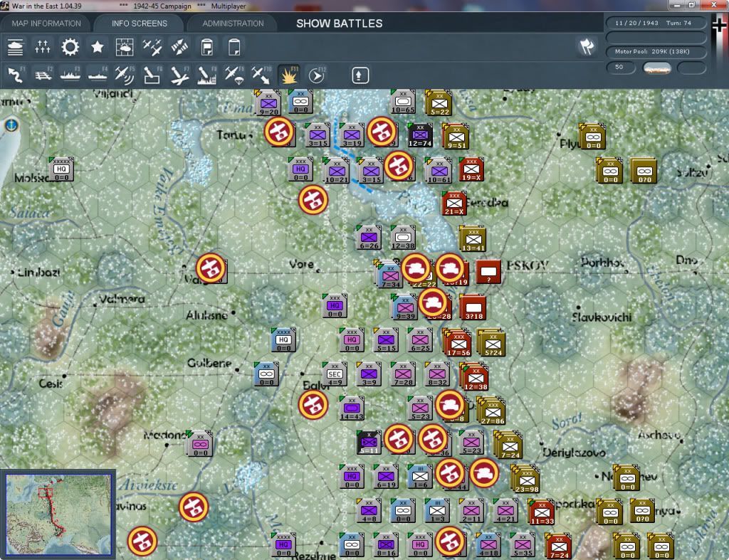Click the F12 circular arrow icon
The height and width of the screenshot is (560, 729).
coord(316,75)
